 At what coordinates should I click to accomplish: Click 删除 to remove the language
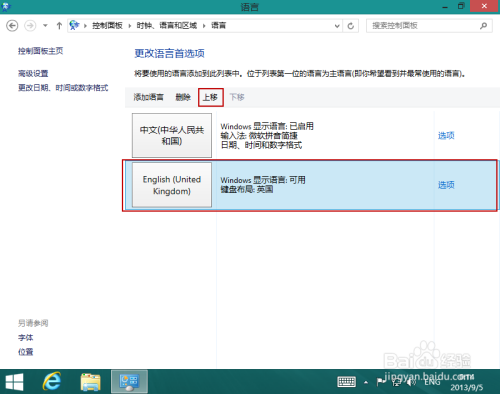click(x=183, y=97)
